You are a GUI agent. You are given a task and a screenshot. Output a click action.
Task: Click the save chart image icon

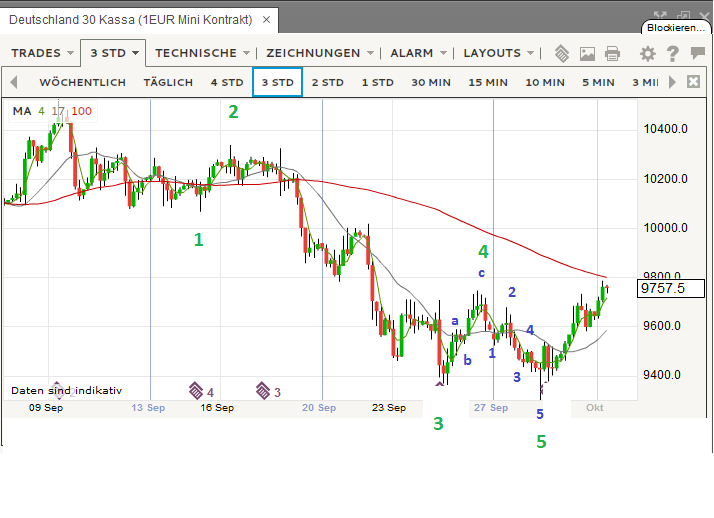pyautogui.click(x=587, y=54)
